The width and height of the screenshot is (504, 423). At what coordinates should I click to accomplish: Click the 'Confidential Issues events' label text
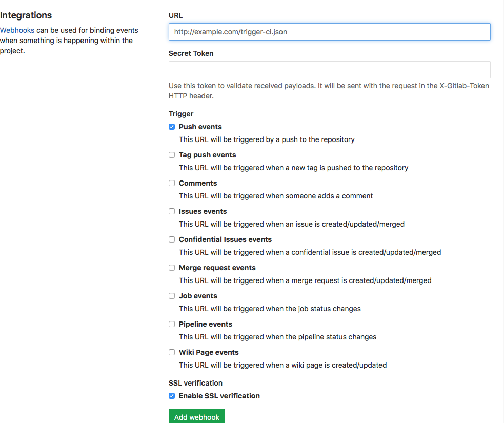click(225, 239)
